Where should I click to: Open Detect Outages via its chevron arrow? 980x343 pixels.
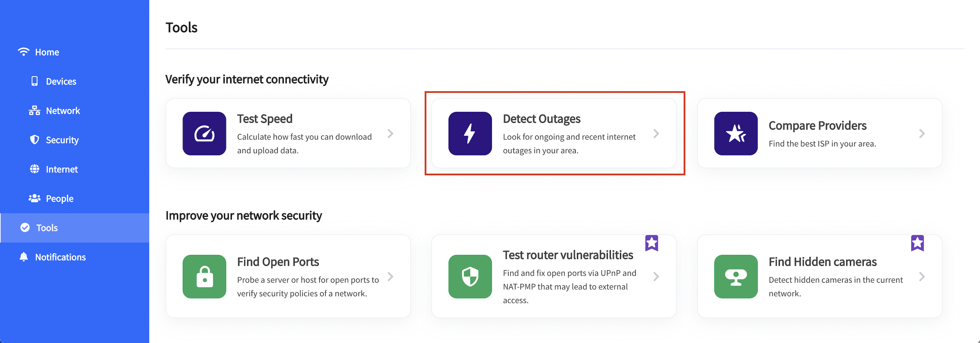[656, 133]
